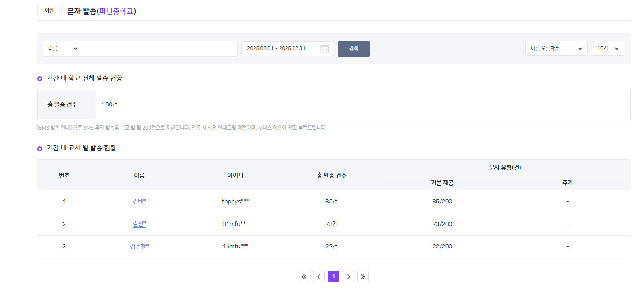The image size is (644, 299).
Task: Click the 퍼닌중학교 school name in title
Action: (116, 11)
